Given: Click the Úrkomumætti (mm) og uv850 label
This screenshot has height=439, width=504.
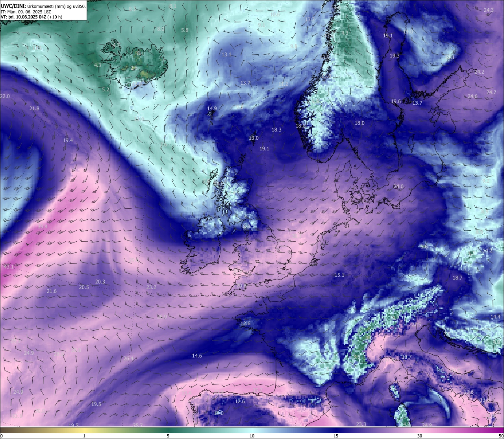Looking at the screenshot, I should click(x=56, y=6).
